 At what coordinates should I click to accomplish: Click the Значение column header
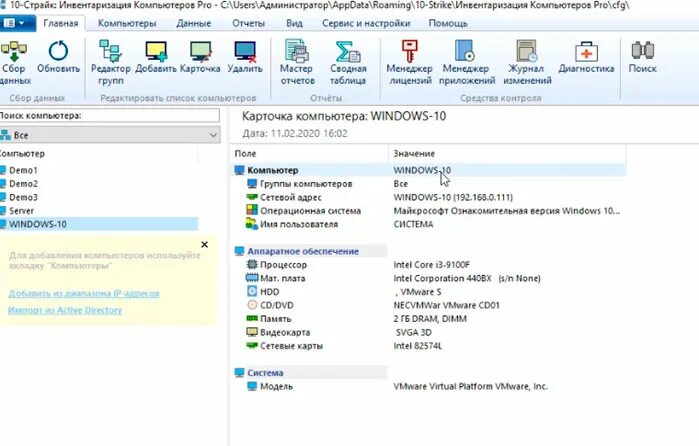[x=507, y=153]
